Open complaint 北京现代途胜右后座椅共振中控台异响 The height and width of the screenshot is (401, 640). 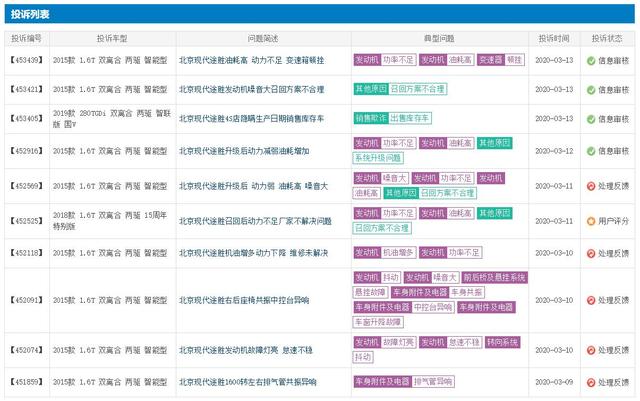pos(244,301)
